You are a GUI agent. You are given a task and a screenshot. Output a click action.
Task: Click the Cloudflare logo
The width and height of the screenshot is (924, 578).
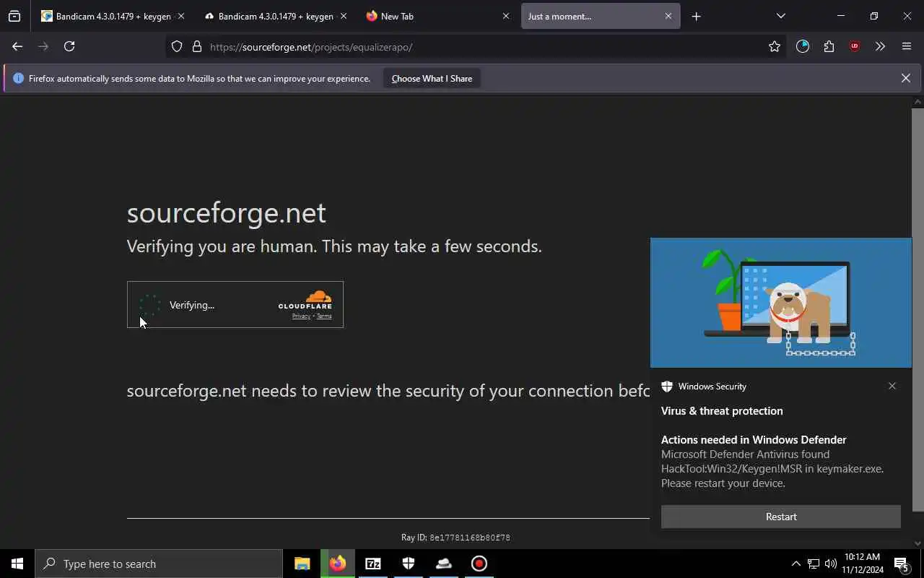click(x=305, y=300)
